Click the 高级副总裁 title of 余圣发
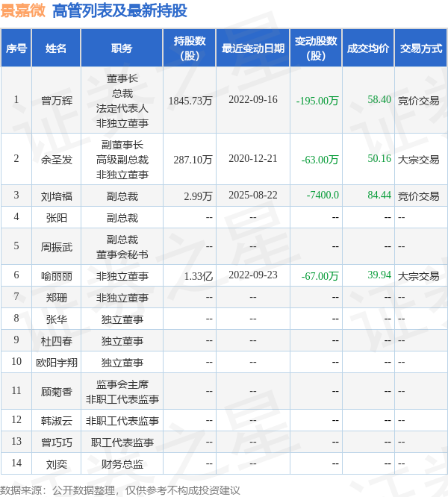This screenshot has width=448, height=497. tap(122, 160)
